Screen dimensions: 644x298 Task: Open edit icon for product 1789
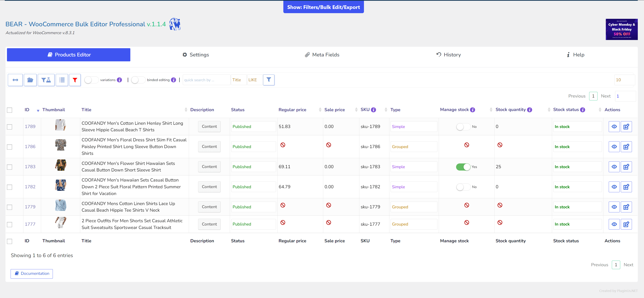coord(626,127)
